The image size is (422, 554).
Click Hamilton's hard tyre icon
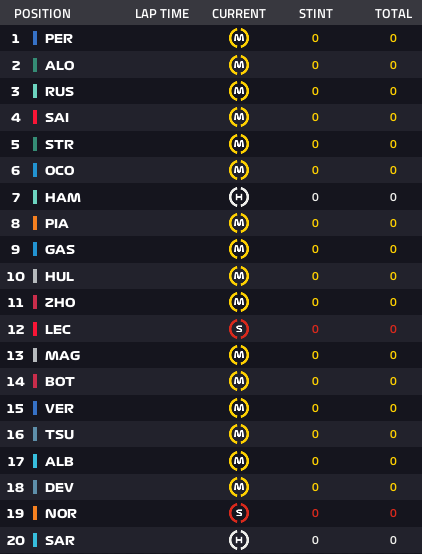coord(239,197)
